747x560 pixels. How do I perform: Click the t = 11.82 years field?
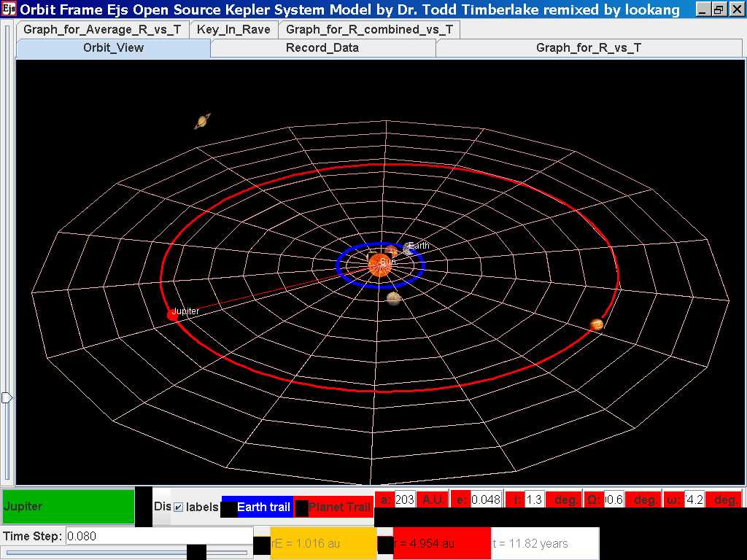click(x=544, y=543)
